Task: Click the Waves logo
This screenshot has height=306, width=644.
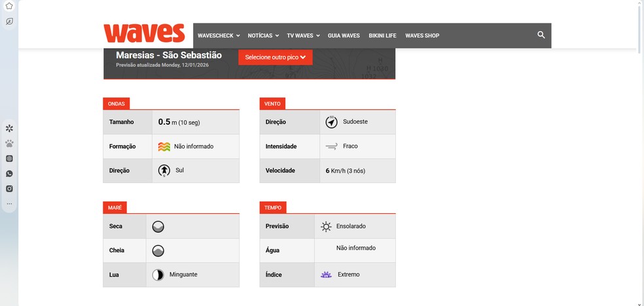Action: (x=144, y=33)
